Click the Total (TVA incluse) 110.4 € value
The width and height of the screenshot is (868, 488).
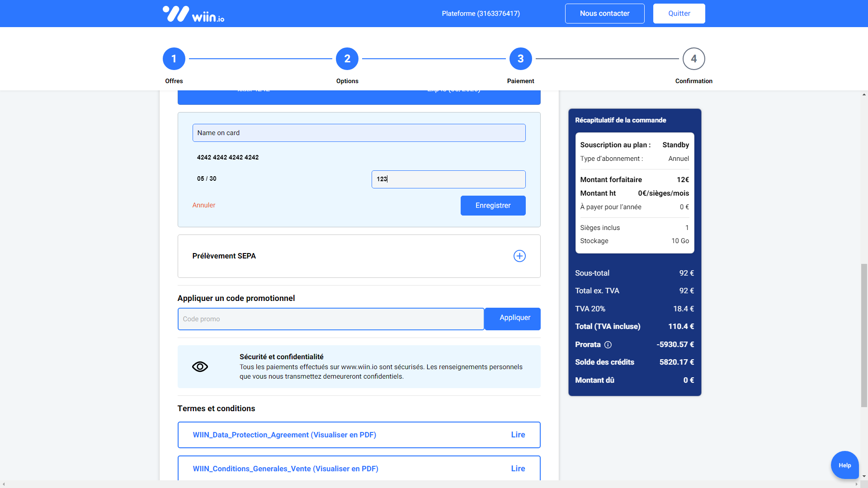tap(681, 326)
